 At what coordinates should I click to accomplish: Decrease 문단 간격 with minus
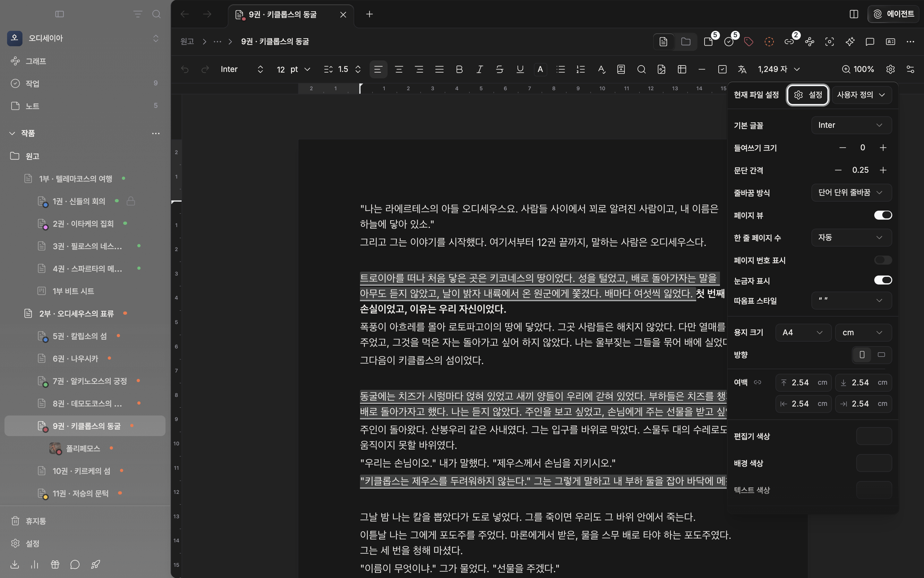(x=838, y=170)
